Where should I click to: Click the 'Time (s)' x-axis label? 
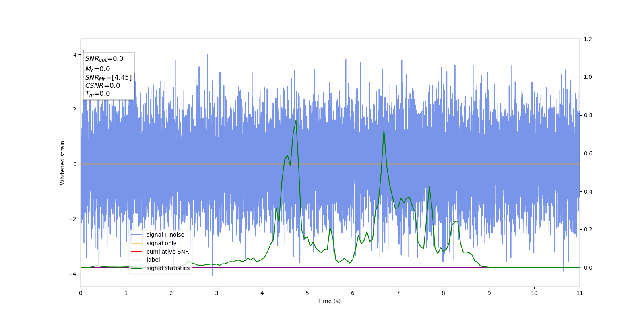329,301
